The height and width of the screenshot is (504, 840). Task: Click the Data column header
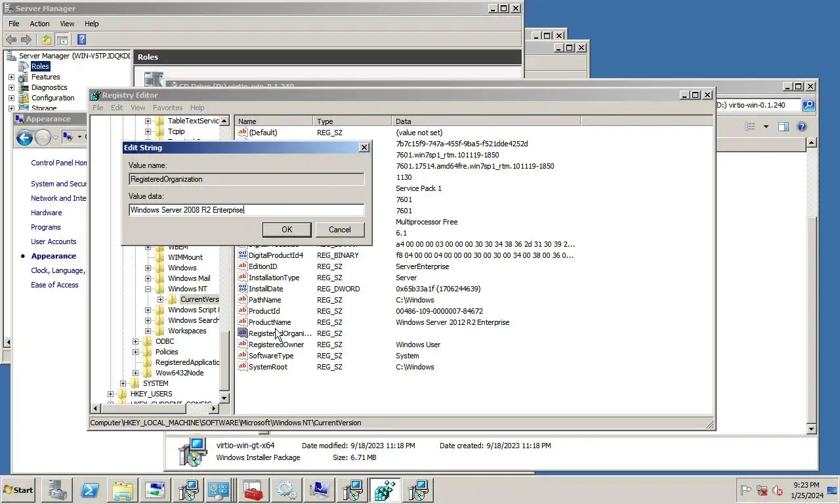[x=486, y=121]
